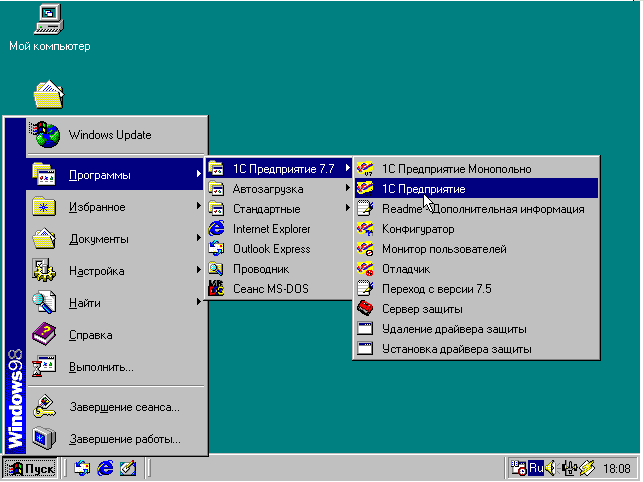643x482 pixels.
Task: Open the Настройка menu item
Action: coord(116,271)
